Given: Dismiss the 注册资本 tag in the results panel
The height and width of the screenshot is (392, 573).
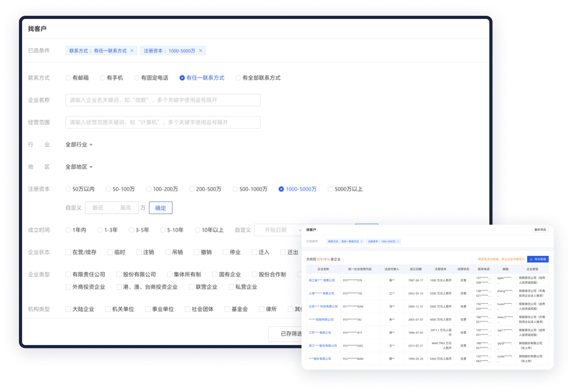Looking at the screenshot, I should [x=399, y=241].
